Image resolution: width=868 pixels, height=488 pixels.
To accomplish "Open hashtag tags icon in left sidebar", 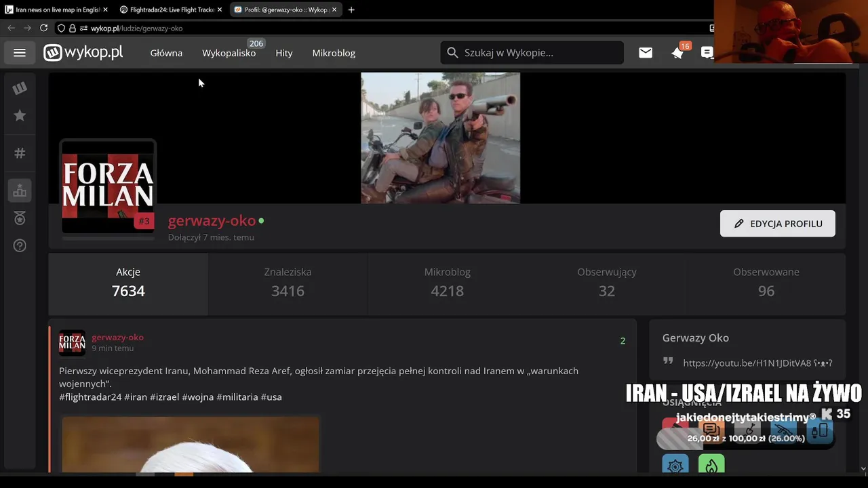I will click(x=20, y=153).
